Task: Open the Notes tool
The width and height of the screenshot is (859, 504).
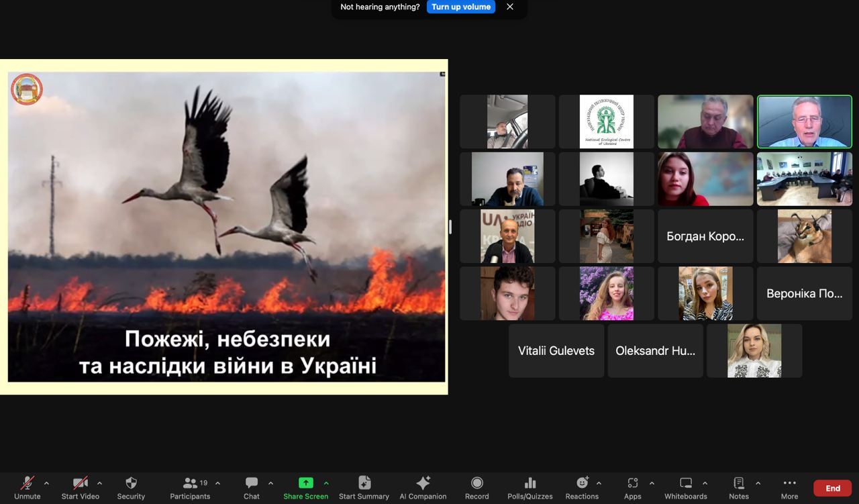Action: pyautogui.click(x=738, y=487)
